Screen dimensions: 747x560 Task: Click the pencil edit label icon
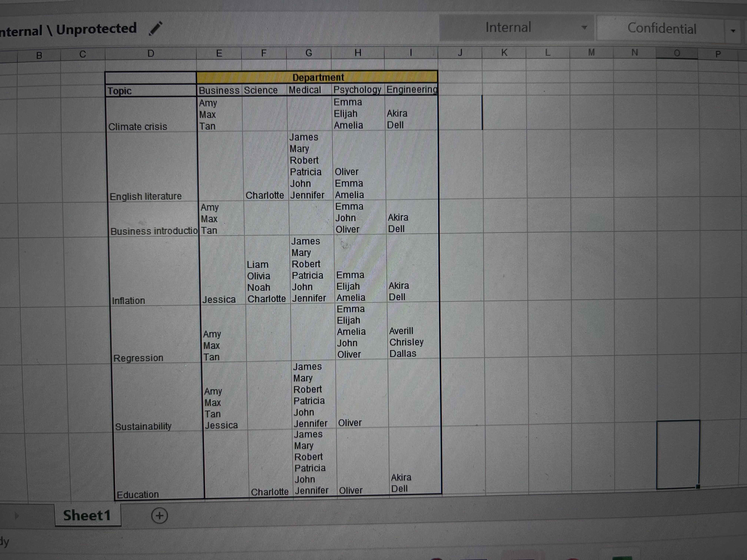tap(156, 28)
